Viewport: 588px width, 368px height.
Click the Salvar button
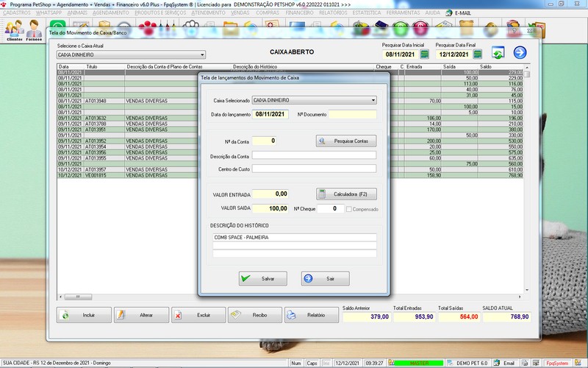(263, 279)
